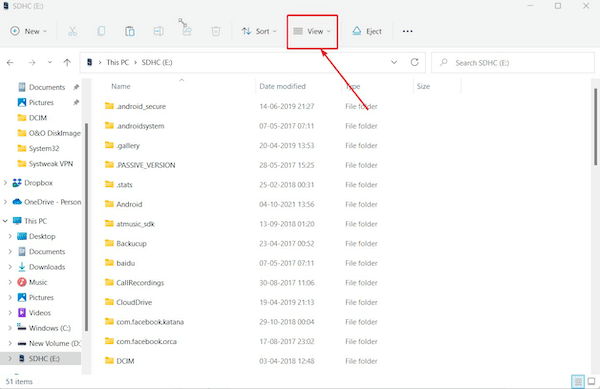The image size is (600, 389).
Task: Open System32 in the sidebar
Action: click(38, 148)
